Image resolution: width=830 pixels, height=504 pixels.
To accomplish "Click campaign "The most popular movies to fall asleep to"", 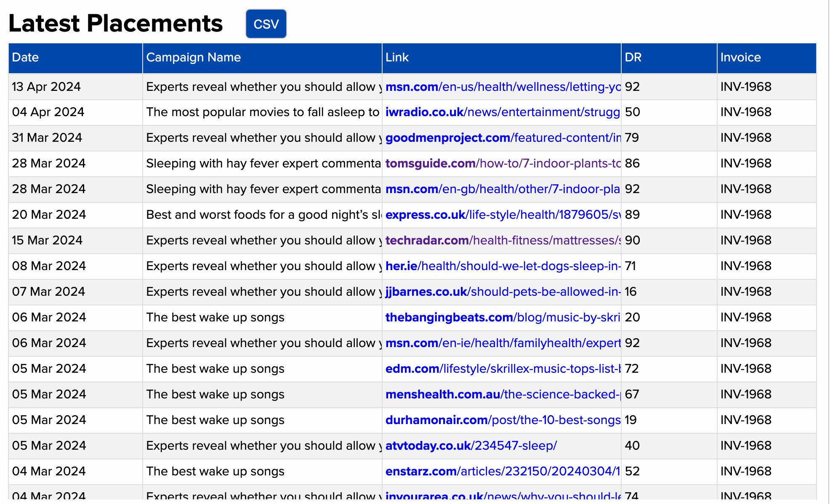I will 263,112.
